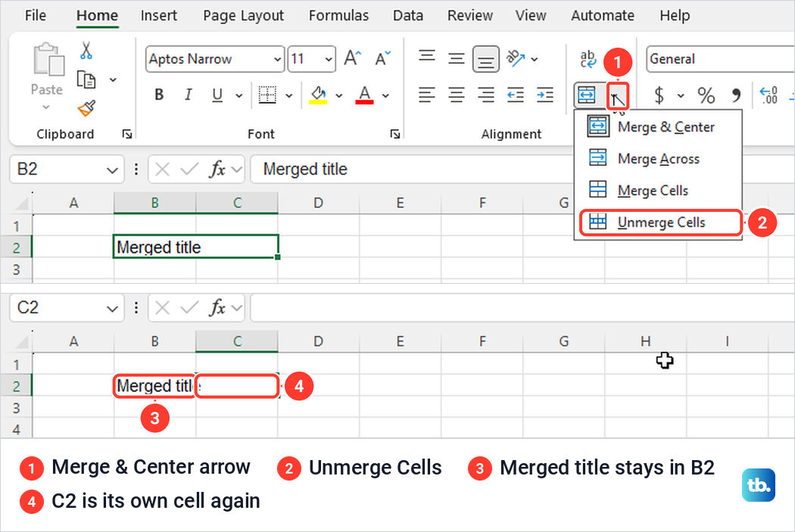Open the Help tab

tap(675, 15)
